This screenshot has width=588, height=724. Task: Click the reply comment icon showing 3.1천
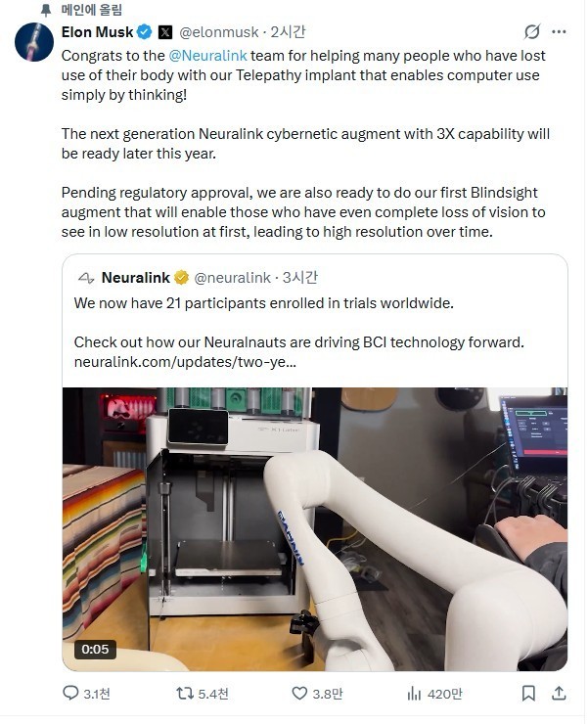70,693
